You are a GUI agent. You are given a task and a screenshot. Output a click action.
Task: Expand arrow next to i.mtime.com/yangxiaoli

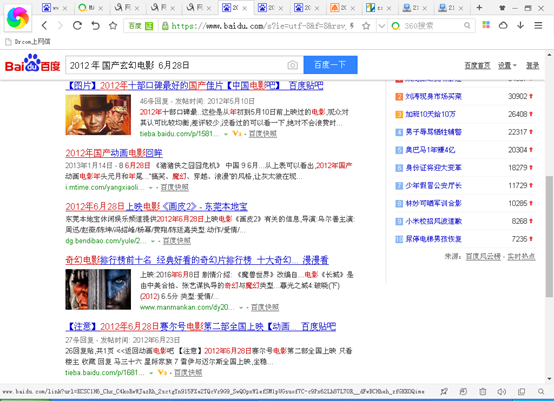[x=151, y=188]
